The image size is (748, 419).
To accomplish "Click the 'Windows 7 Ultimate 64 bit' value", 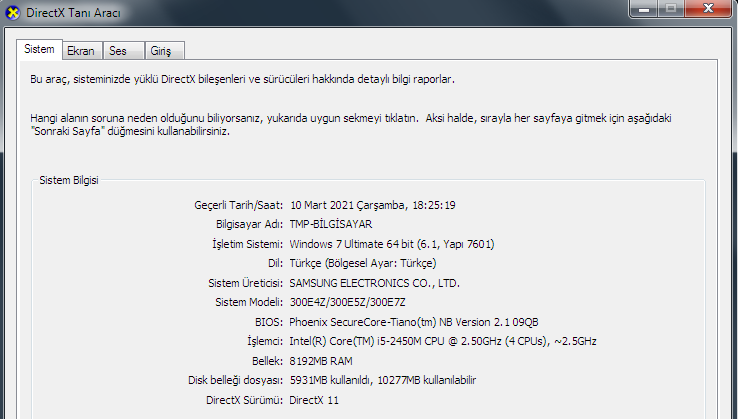I will (392, 244).
